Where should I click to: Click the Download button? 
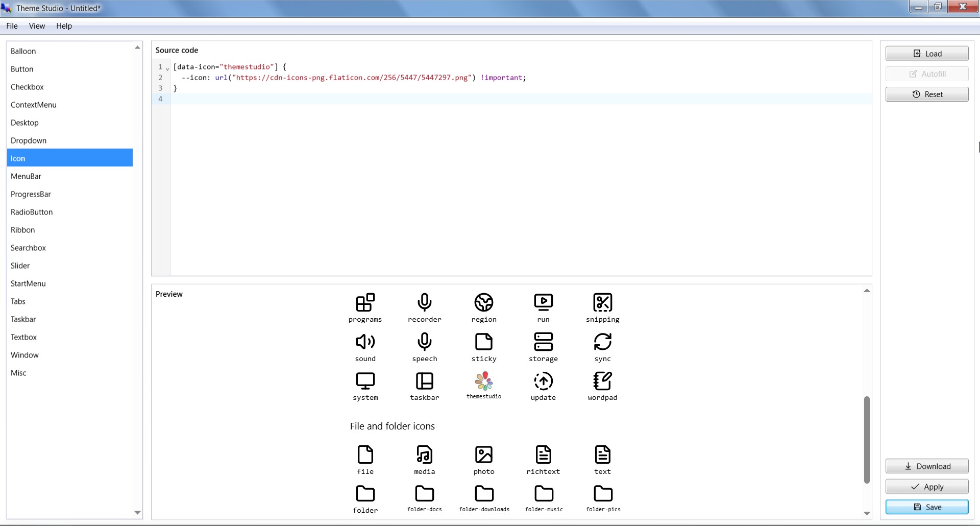pos(926,466)
